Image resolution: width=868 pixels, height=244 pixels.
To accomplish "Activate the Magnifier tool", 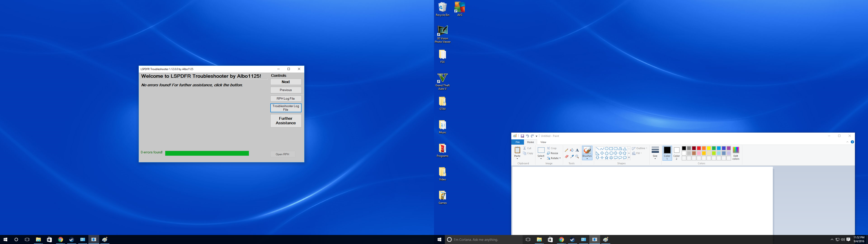I will pyautogui.click(x=577, y=157).
